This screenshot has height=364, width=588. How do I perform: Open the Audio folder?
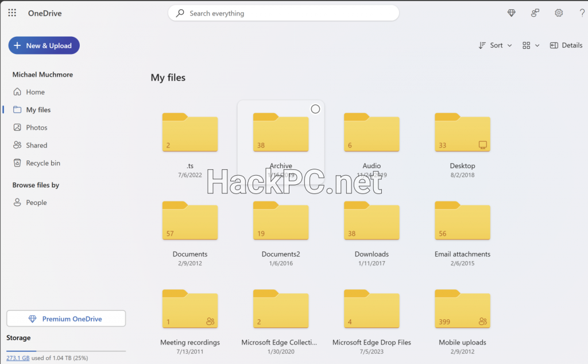[x=372, y=132]
